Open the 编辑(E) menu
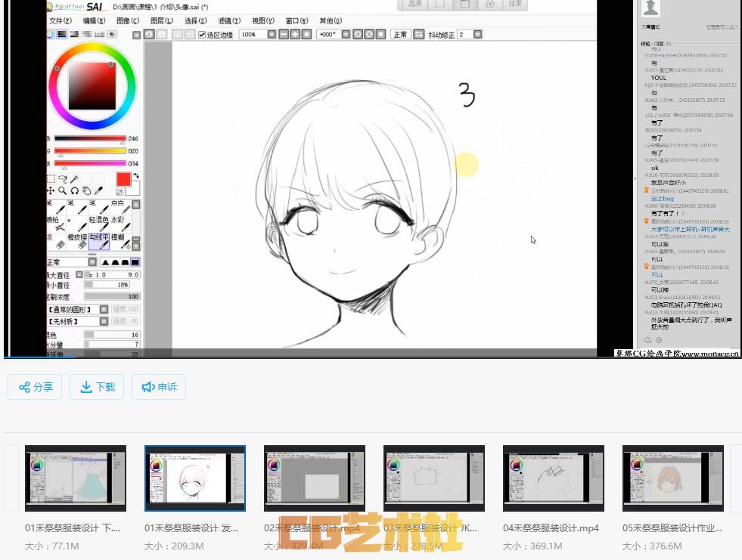The height and width of the screenshot is (560, 742). click(x=94, y=21)
